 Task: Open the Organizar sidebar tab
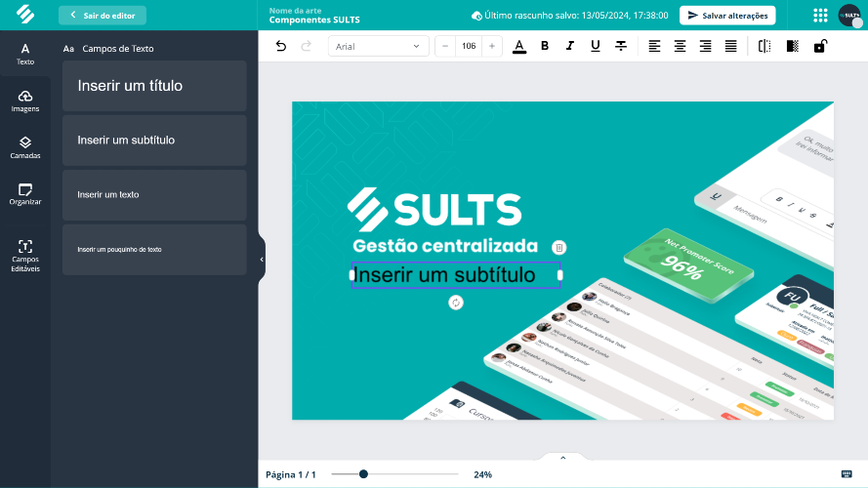click(x=25, y=194)
